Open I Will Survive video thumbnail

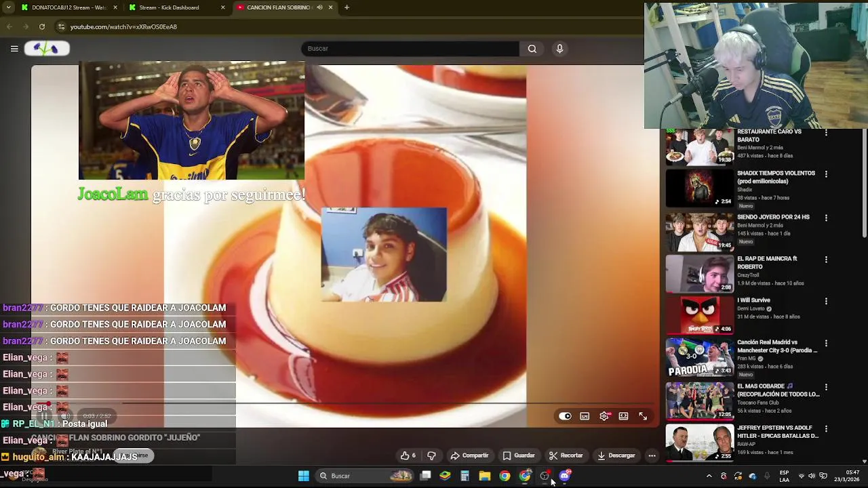[699, 316]
